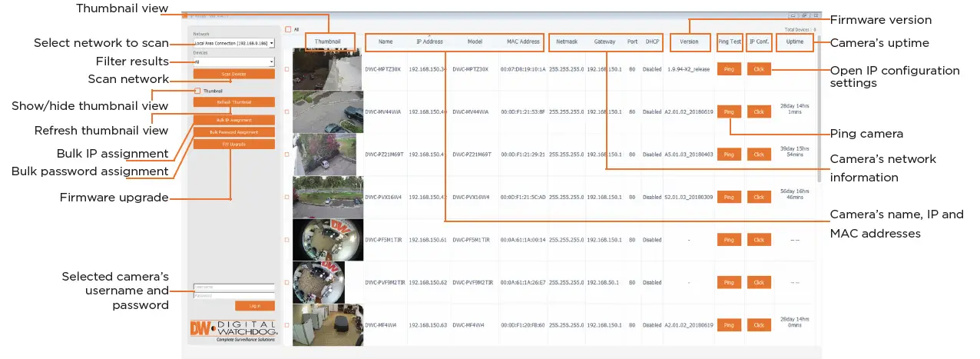Focus the Username input field
The width and height of the screenshot is (980, 359).
pyautogui.click(x=233, y=288)
